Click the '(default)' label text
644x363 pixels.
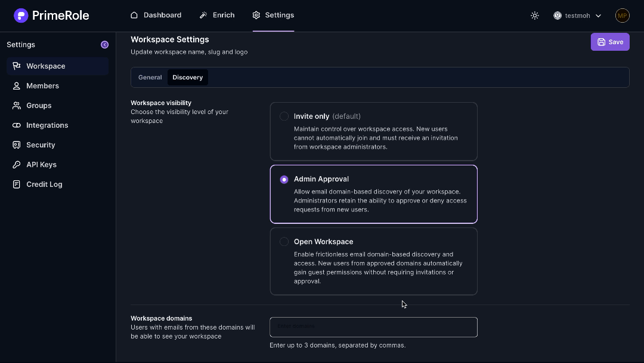click(346, 116)
